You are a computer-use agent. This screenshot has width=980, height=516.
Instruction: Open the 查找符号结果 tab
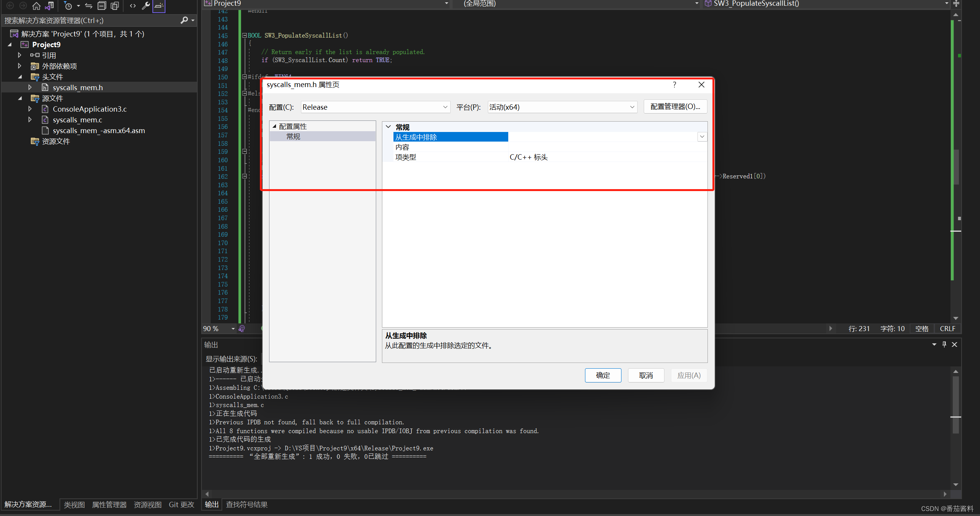tap(246, 504)
